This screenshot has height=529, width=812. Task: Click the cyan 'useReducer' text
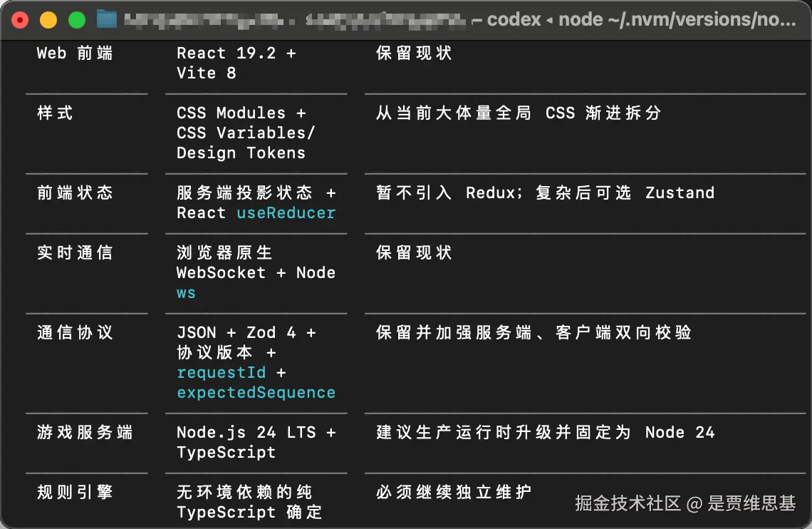pyautogui.click(x=286, y=213)
